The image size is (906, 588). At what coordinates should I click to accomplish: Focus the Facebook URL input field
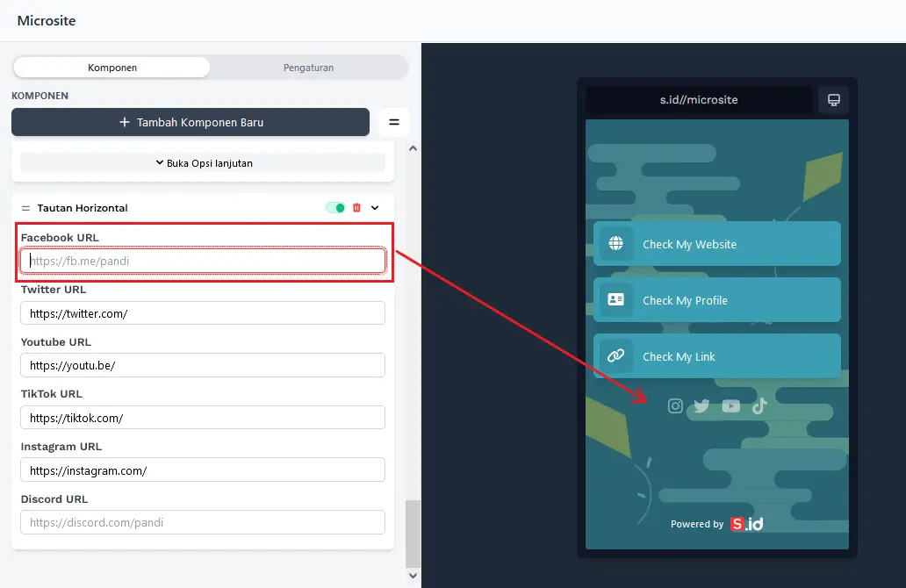pyautogui.click(x=203, y=261)
